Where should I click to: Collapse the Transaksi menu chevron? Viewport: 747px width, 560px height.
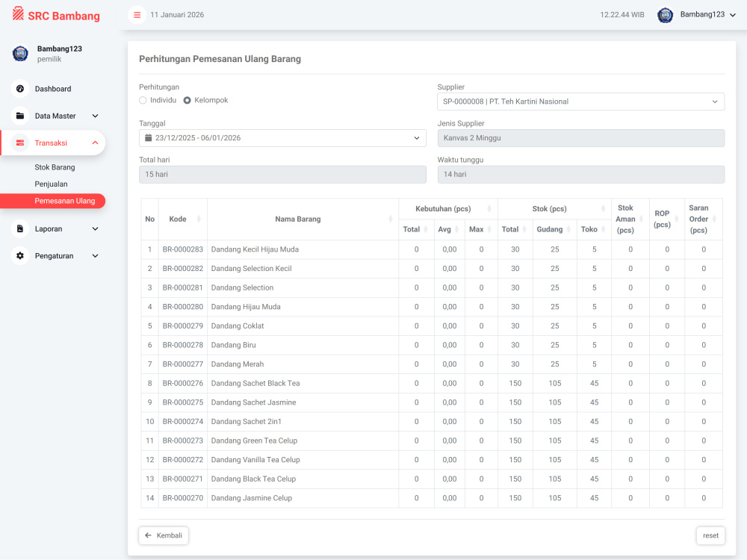96,143
